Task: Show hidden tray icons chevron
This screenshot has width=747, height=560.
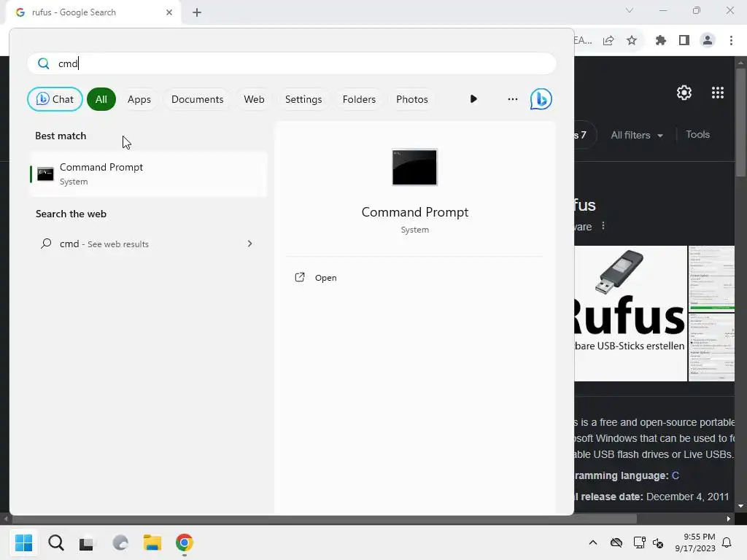Action: 592,542
